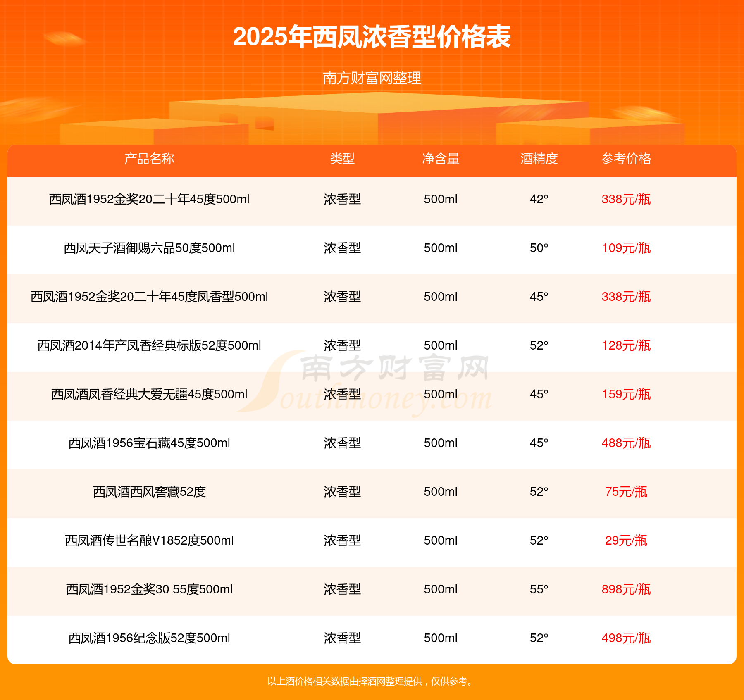Viewport: 744px width, 700px height.
Task: Click product name "西凤酒凤香经典大爱无疆45度500ml"
Action: pos(149,394)
